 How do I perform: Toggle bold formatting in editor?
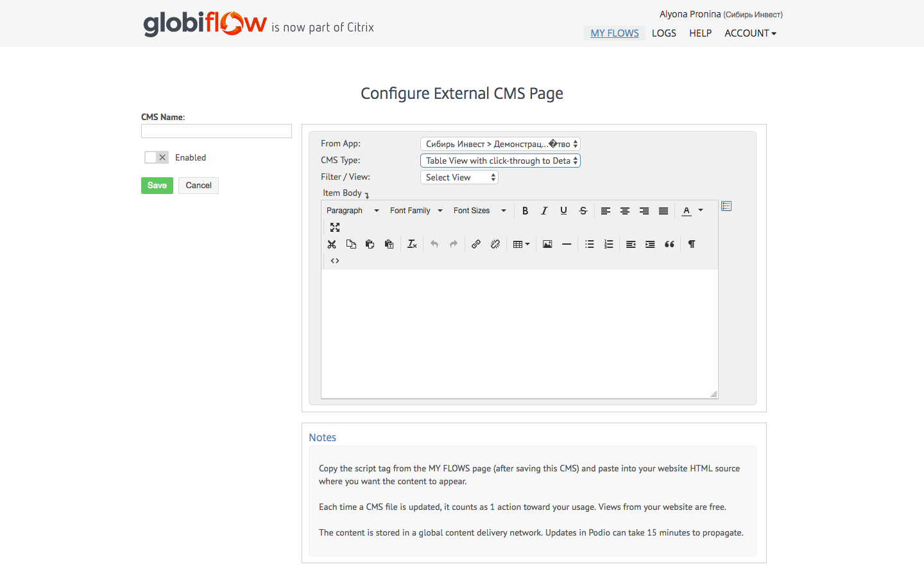525,211
